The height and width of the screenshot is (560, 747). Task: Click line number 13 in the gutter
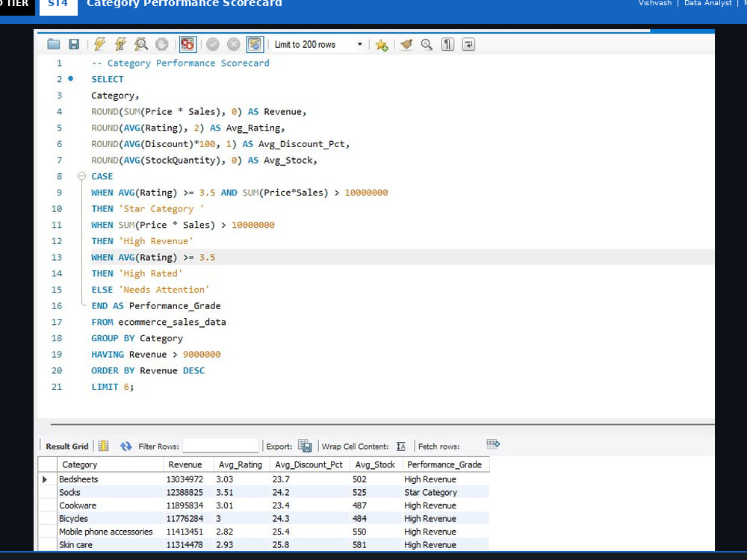[57, 257]
